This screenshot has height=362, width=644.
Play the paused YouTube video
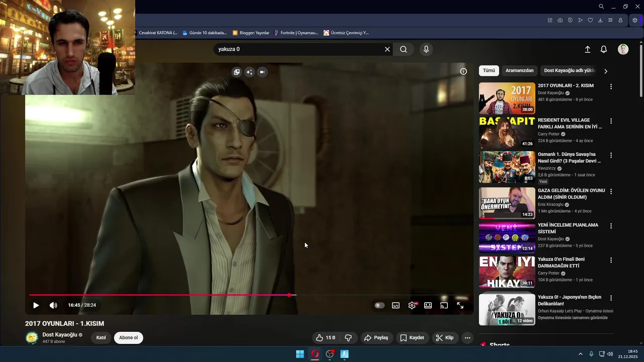pyautogui.click(x=36, y=305)
